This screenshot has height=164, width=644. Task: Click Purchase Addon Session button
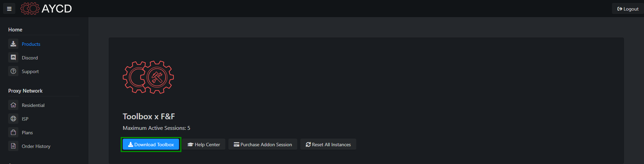[x=263, y=145]
